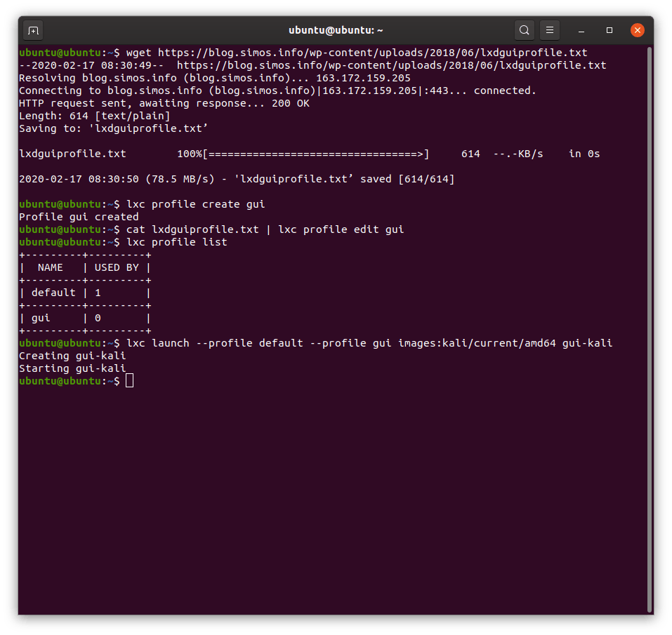Click the cursor at the last prompt
Viewport: 672px width, 635px height.
click(129, 381)
